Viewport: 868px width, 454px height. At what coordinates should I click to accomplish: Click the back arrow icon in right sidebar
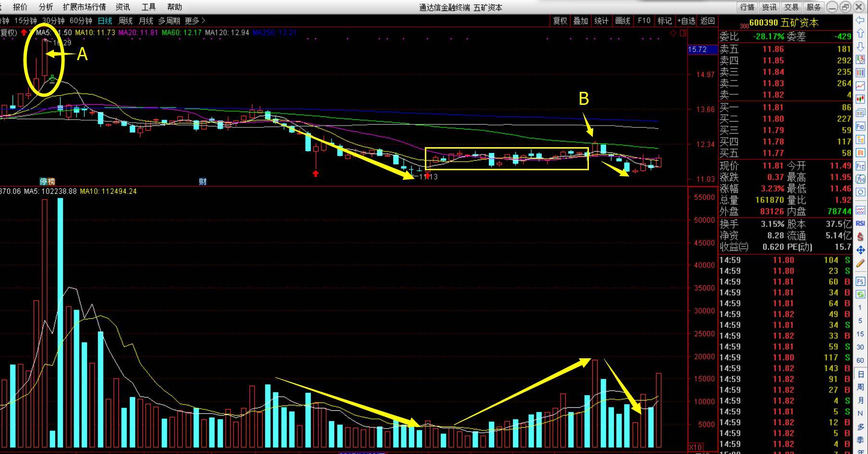[860, 20]
